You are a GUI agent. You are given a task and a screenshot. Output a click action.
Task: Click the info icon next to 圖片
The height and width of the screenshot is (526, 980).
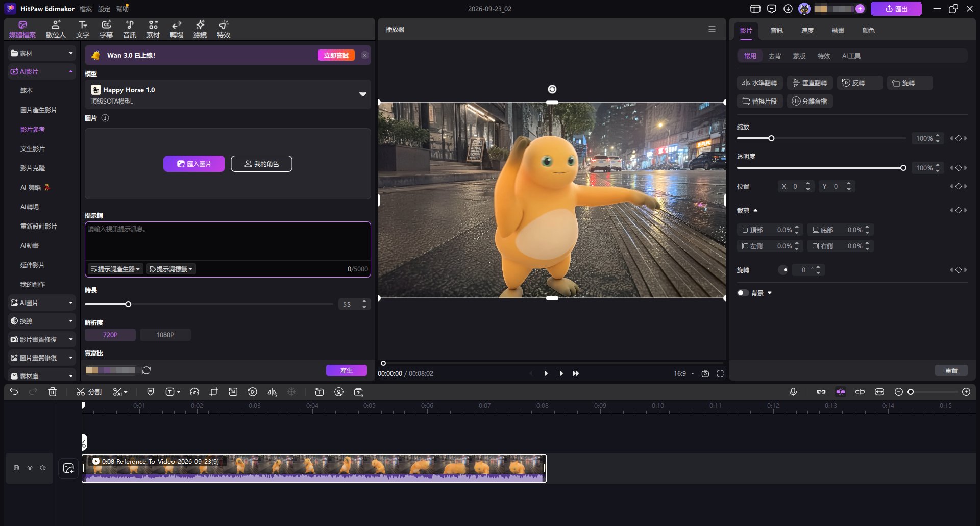pyautogui.click(x=105, y=118)
